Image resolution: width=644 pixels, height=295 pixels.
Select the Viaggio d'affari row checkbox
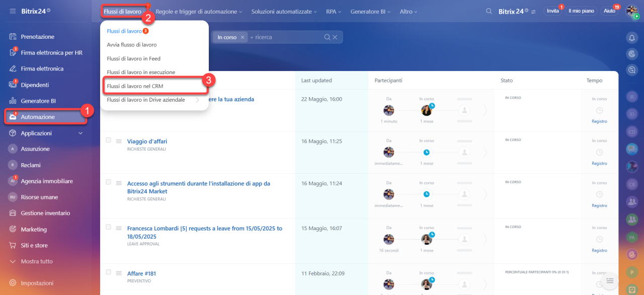tap(108, 140)
